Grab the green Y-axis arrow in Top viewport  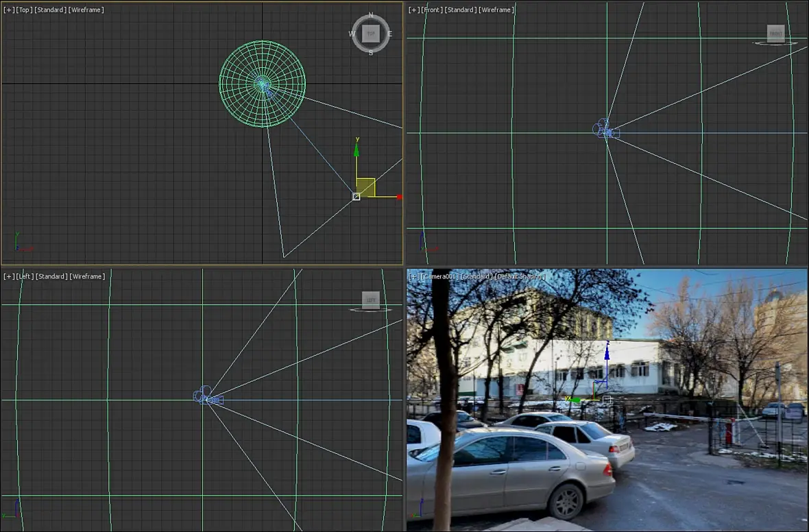point(357,149)
